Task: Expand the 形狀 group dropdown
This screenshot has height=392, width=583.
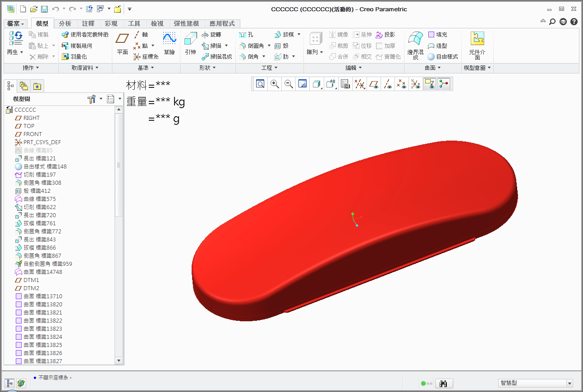Action: coord(207,68)
